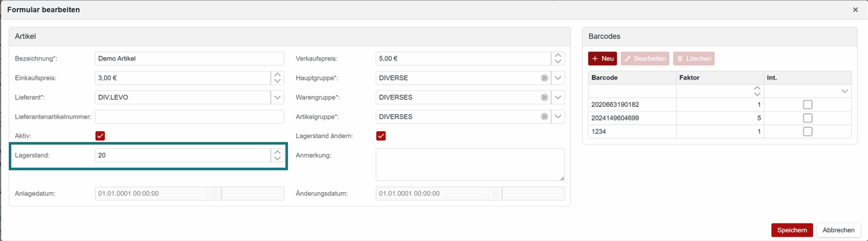Clear the Artikelgruppe value via X icon
The height and width of the screenshot is (241, 868).
pyautogui.click(x=544, y=117)
